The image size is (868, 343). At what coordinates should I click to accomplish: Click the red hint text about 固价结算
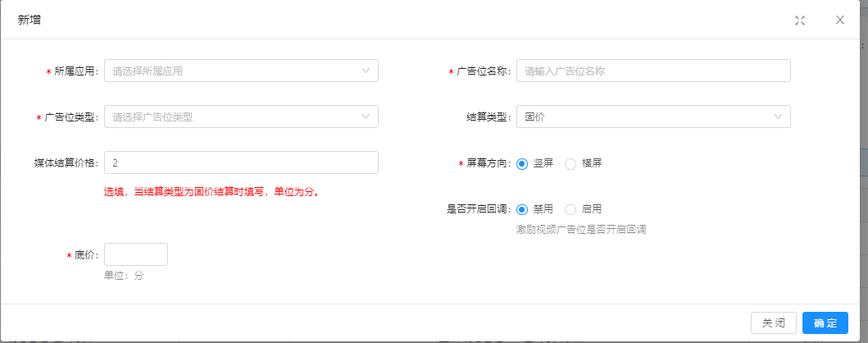click(x=211, y=193)
